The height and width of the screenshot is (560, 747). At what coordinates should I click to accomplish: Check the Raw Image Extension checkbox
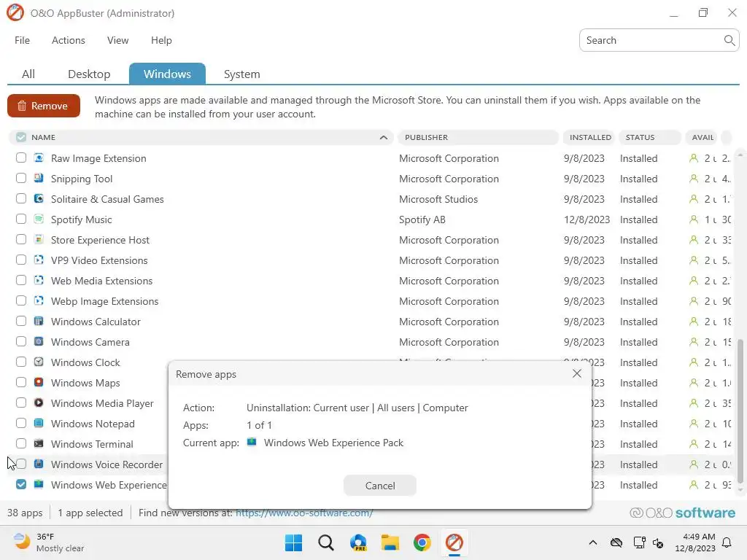click(x=21, y=157)
